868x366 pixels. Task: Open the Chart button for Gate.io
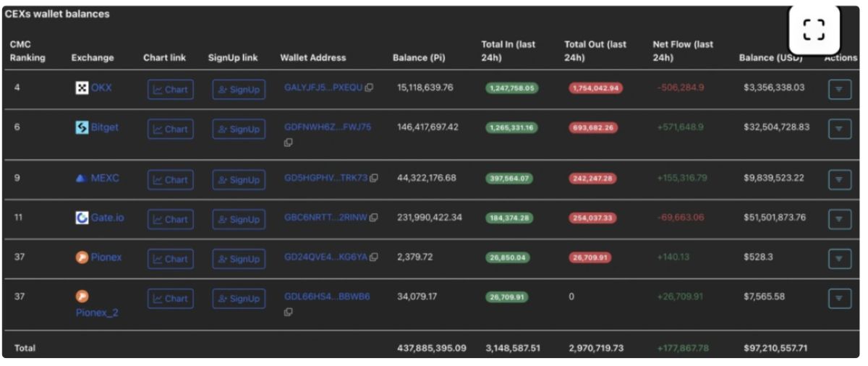[171, 219]
